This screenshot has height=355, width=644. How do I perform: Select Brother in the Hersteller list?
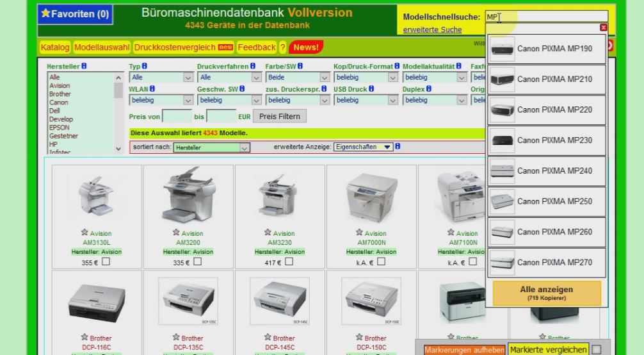click(60, 94)
